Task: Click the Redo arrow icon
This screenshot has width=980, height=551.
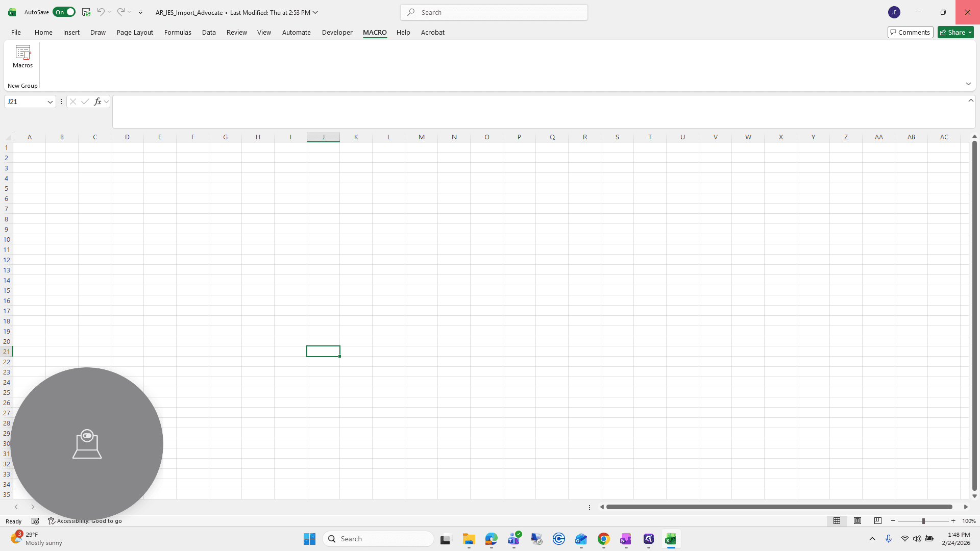Action: 120,12
